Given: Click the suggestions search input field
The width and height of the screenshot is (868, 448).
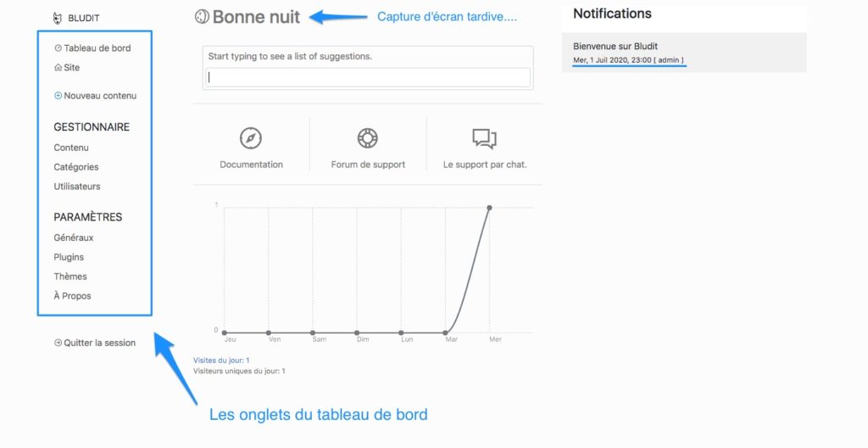Looking at the screenshot, I should click(368, 77).
